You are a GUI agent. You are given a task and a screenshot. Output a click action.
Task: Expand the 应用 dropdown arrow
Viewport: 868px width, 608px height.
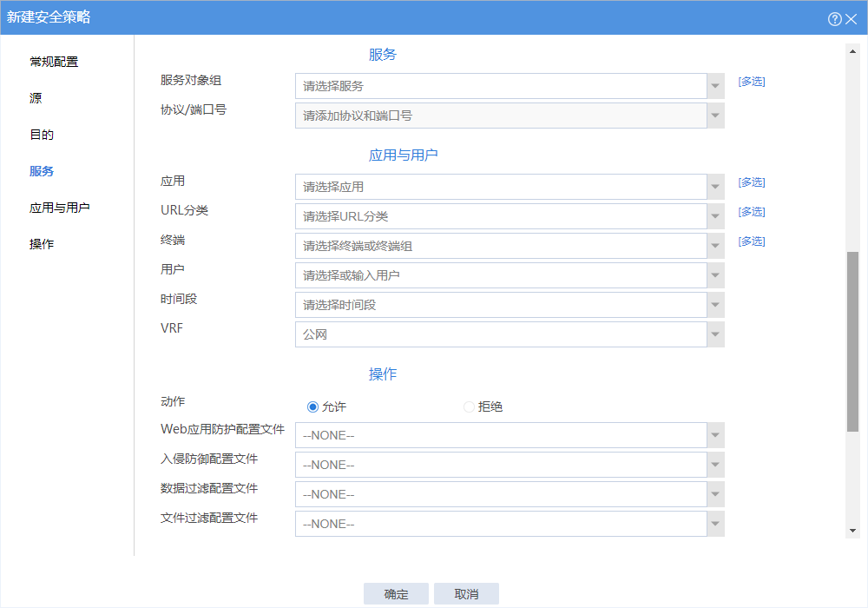715,187
